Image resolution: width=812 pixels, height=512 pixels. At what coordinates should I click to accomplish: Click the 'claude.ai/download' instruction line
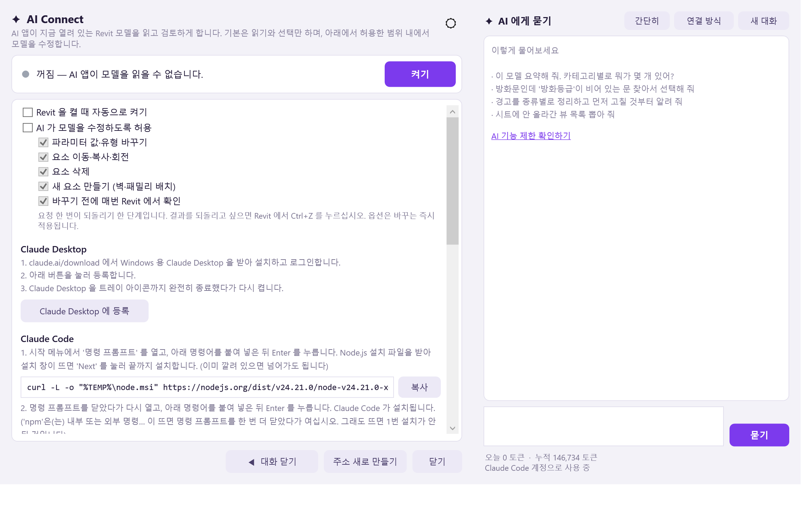[181, 263]
